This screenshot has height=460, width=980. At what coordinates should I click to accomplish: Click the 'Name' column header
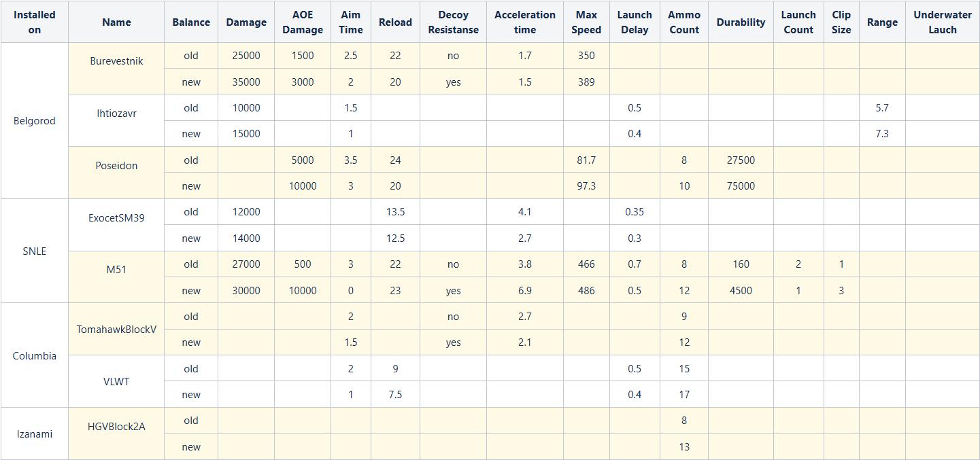(116, 22)
